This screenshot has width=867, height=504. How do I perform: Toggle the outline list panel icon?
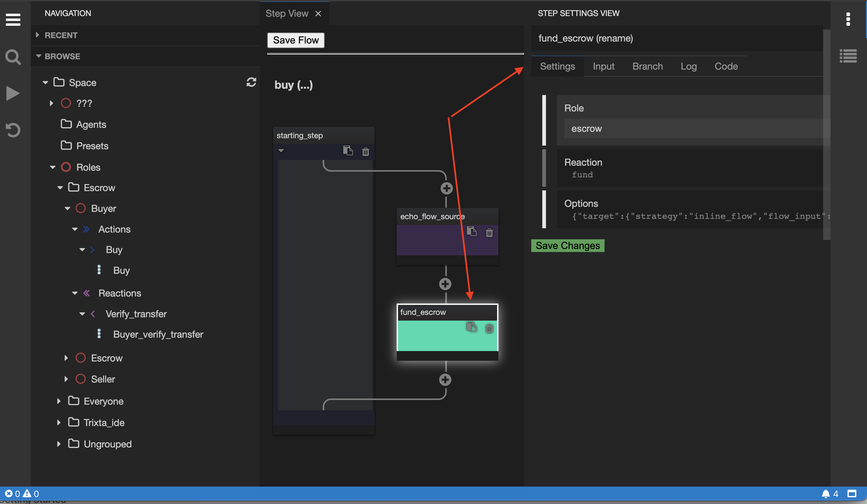[x=848, y=56]
